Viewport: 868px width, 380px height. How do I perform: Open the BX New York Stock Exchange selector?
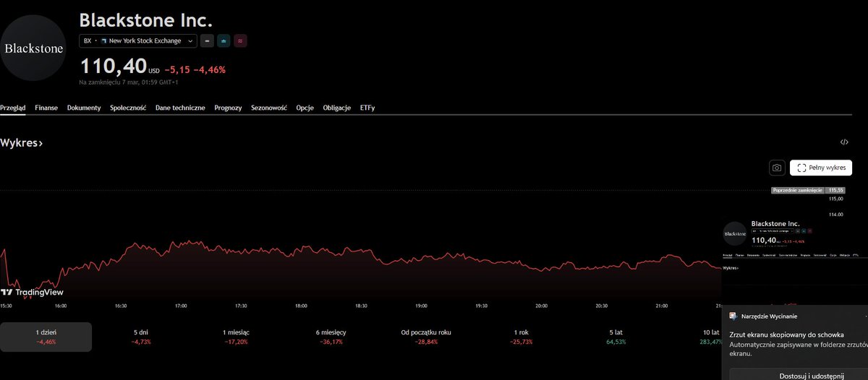tap(138, 41)
